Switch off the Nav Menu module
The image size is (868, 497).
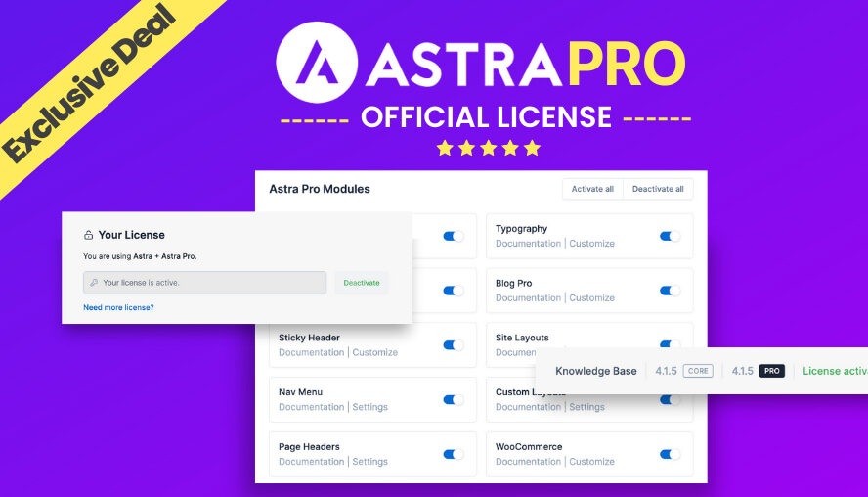click(x=453, y=400)
